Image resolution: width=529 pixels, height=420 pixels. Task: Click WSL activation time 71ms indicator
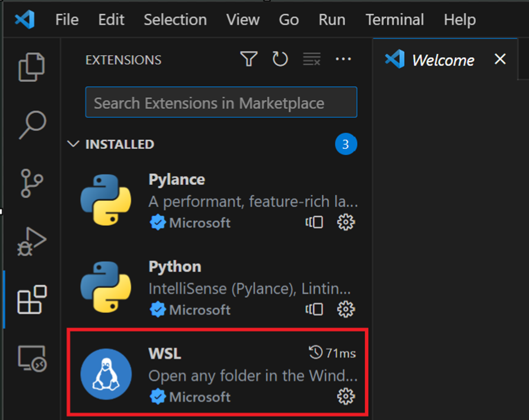[x=332, y=353]
